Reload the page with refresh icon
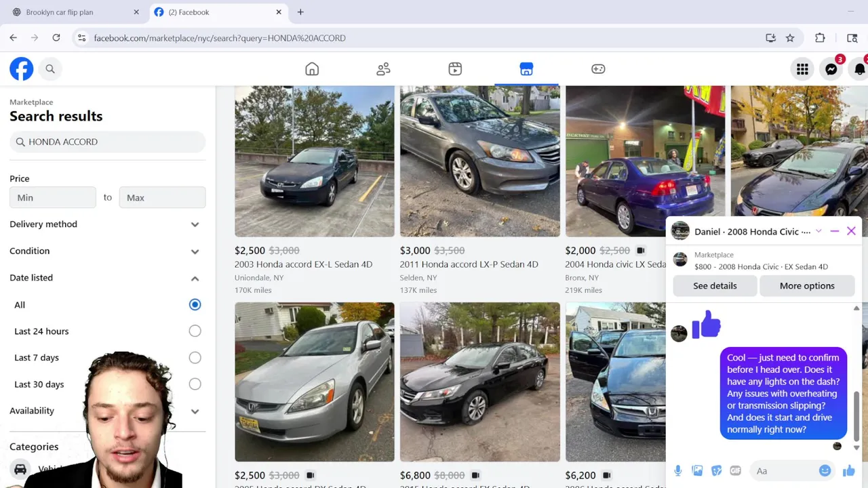Image resolution: width=868 pixels, height=488 pixels. click(56, 38)
